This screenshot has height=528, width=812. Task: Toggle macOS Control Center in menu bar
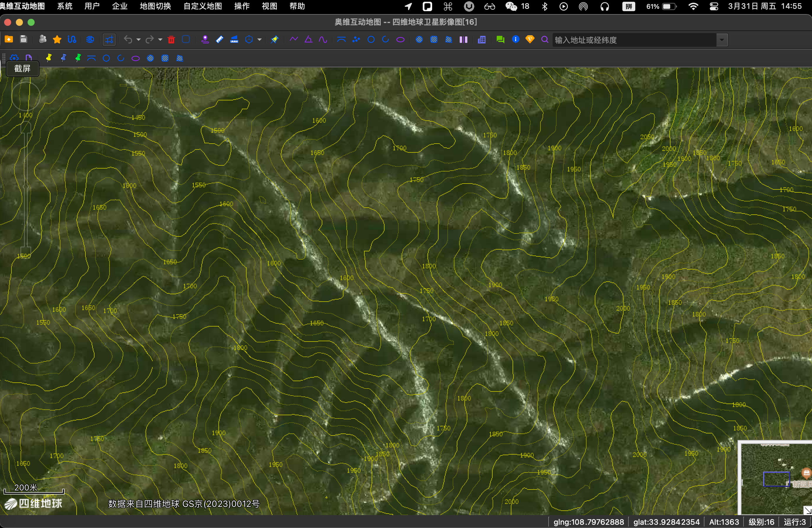(x=714, y=6)
